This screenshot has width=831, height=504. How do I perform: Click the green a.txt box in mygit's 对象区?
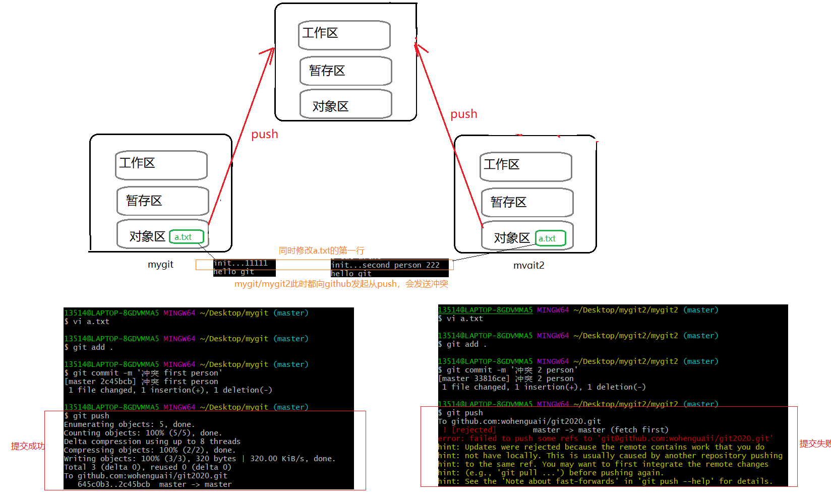click(x=186, y=237)
